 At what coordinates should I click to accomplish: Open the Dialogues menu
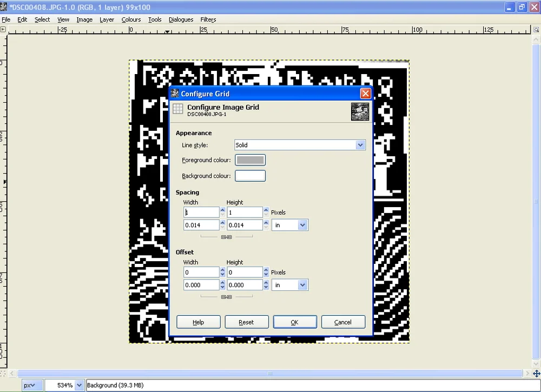[x=181, y=19]
